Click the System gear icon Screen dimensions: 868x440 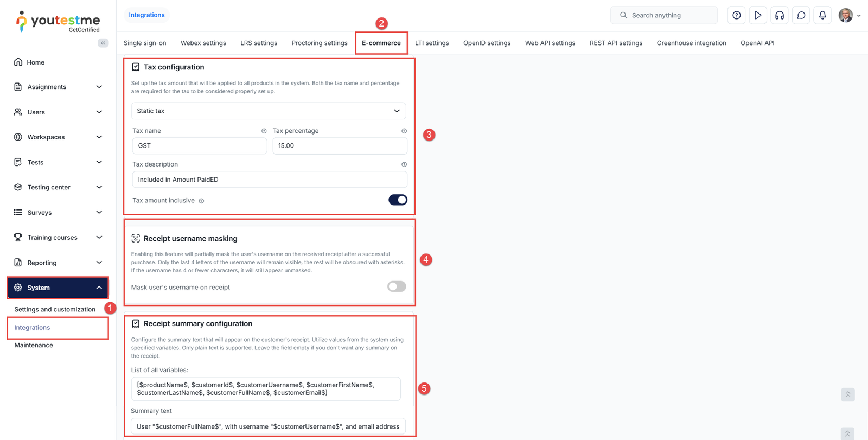pos(18,288)
